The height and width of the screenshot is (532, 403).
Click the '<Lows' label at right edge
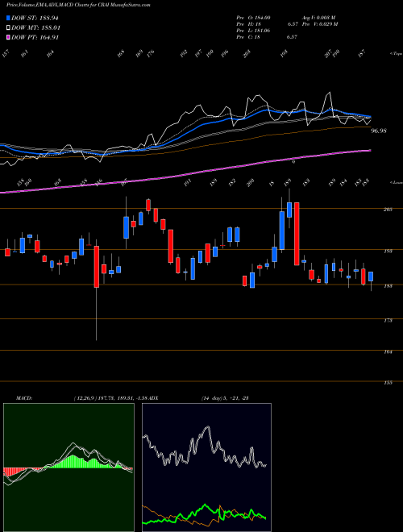pyautogui.click(x=397, y=182)
